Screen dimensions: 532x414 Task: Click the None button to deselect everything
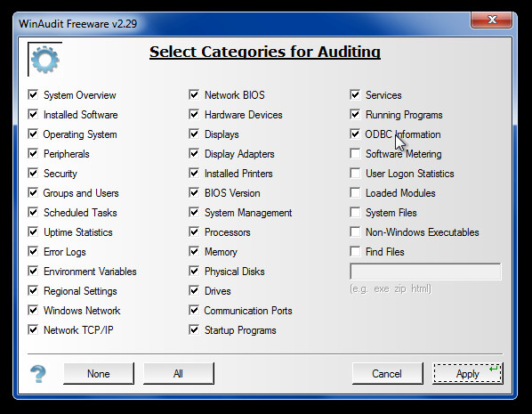[99, 374]
